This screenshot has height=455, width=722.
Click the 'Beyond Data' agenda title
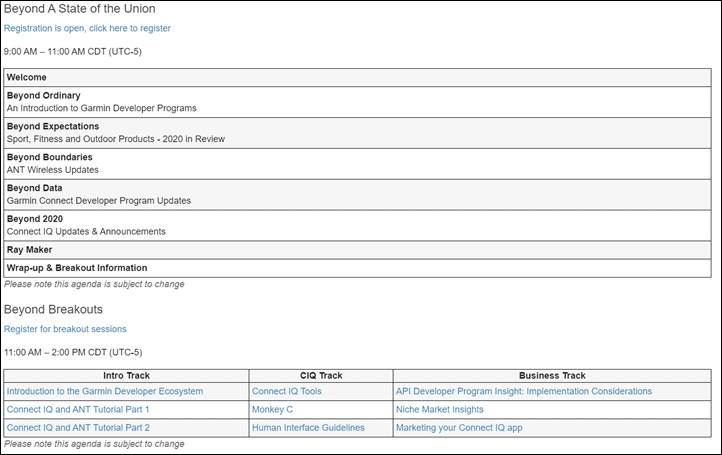click(34, 188)
